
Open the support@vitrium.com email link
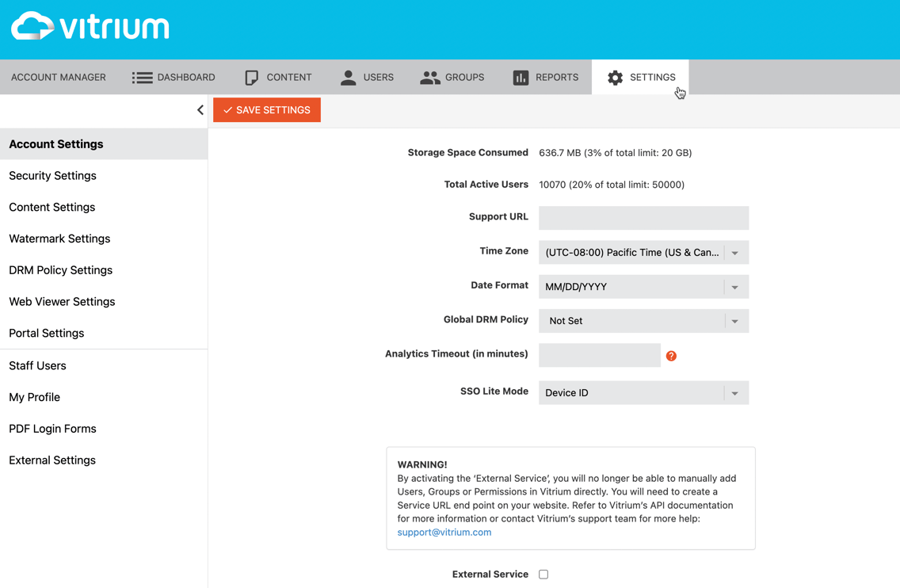444,532
